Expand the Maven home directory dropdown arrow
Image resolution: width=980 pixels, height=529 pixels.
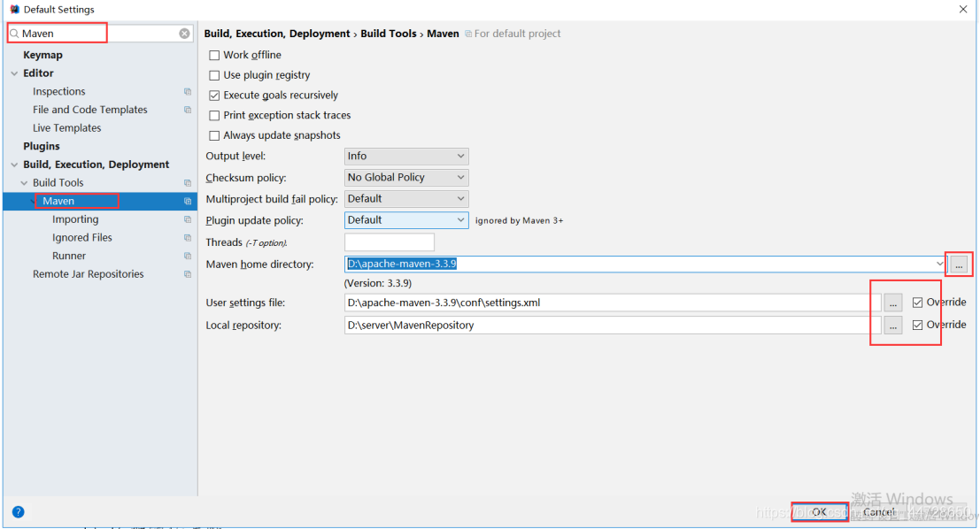pyautogui.click(x=939, y=264)
